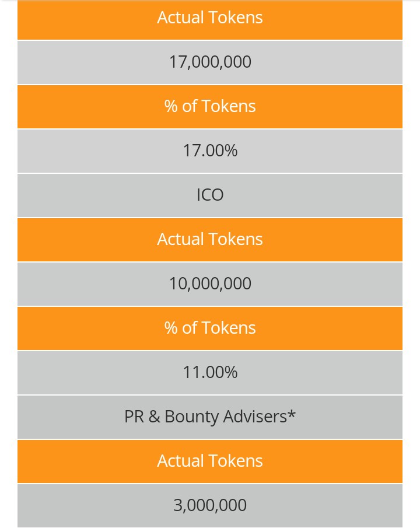Click the ampersand between PR and Bounty
The height and width of the screenshot is (528, 420).
click(154, 417)
